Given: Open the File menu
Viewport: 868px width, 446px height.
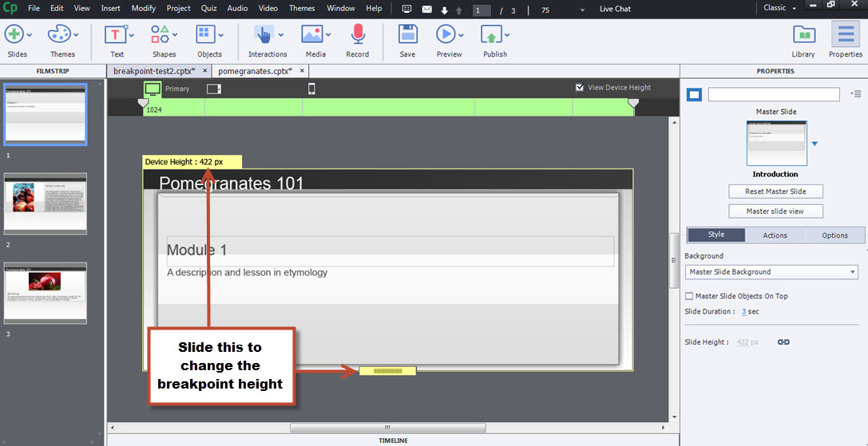Looking at the screenshot, I should click(34, 8).
